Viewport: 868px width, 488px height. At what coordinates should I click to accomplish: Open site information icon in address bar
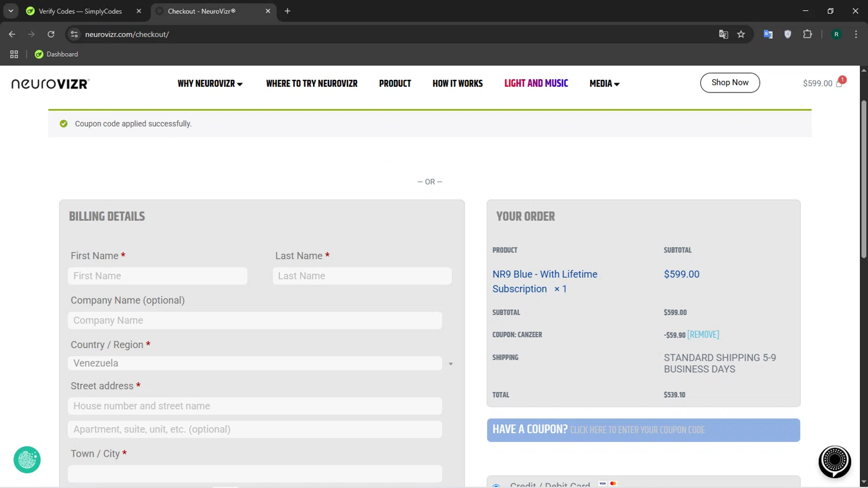(x=74, y=34)
